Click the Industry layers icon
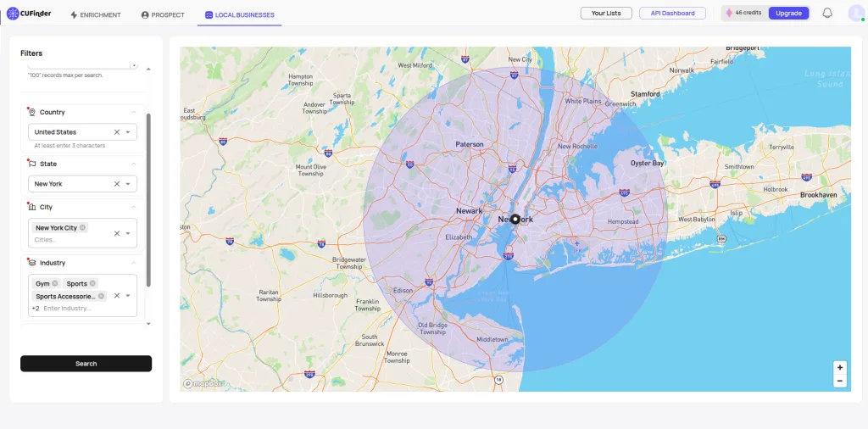The width and height of the screenshot is (868, 429). click(31, 263)
